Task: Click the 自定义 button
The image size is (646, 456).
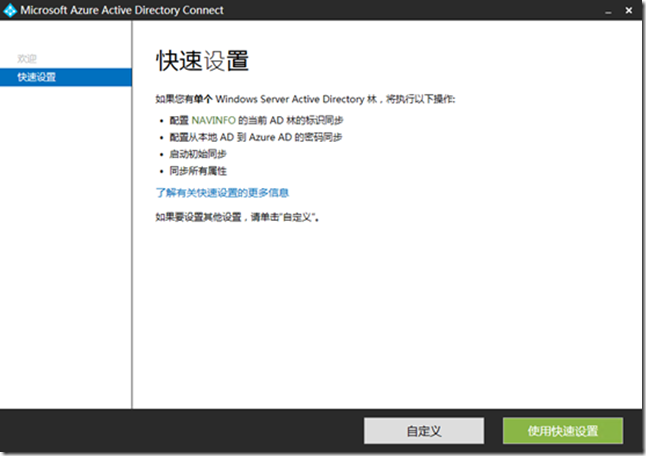Action: click(424, 431)
